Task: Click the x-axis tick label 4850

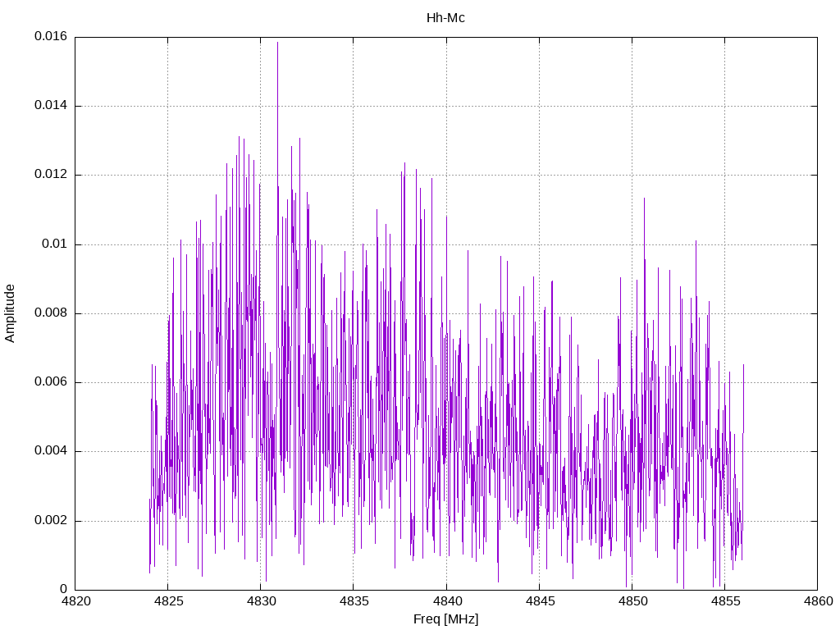Action: 632,601
